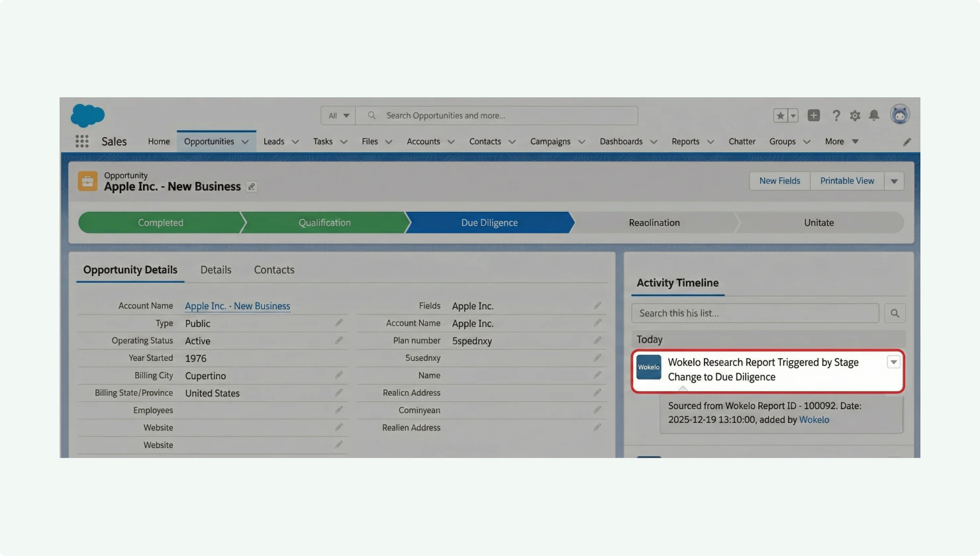The image size is (980, 556).
Task: Open the More navigation dropdown
Action: 842,142
